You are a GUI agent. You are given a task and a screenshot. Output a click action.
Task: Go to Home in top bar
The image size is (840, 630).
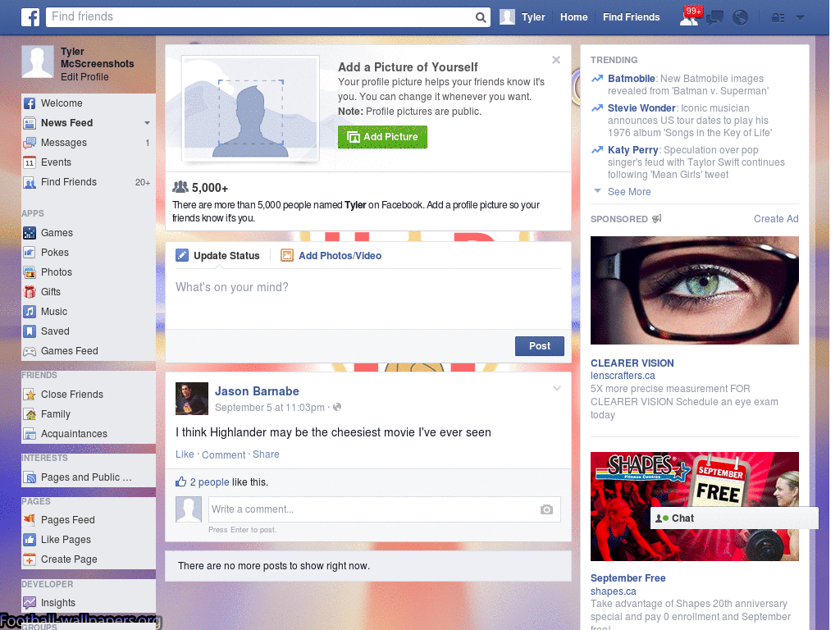point(573,17)
